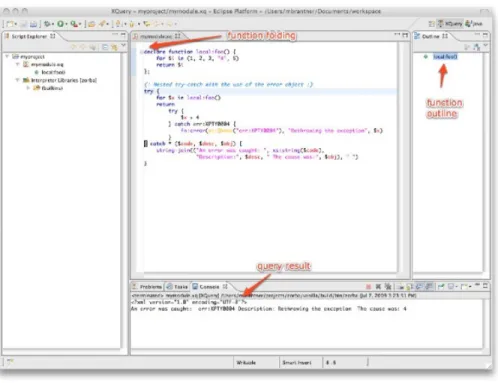This screenshot has width=498, height=383.
Task: Minimize the Console view
Action: (x=477, y=285)
